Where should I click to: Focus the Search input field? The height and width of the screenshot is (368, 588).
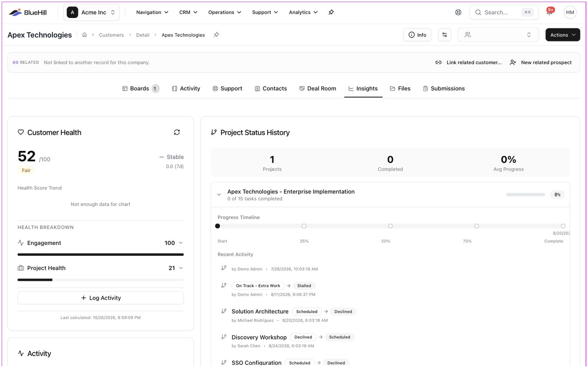504,12
